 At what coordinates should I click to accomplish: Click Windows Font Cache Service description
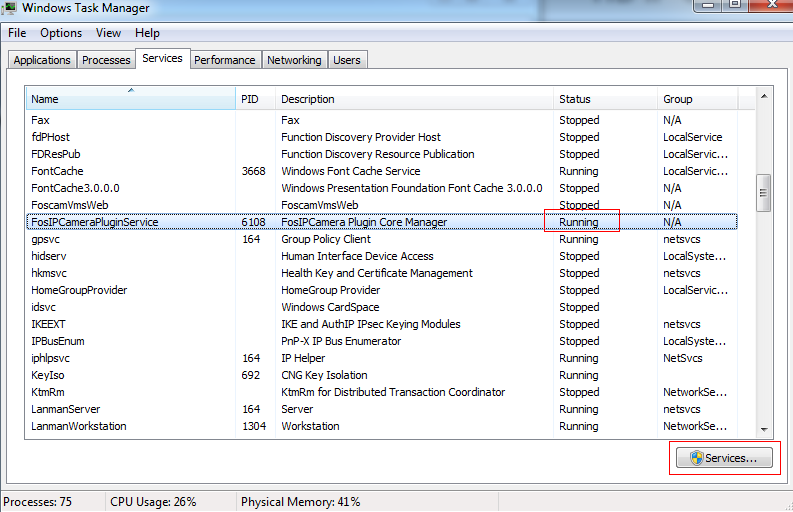[350, 171]
